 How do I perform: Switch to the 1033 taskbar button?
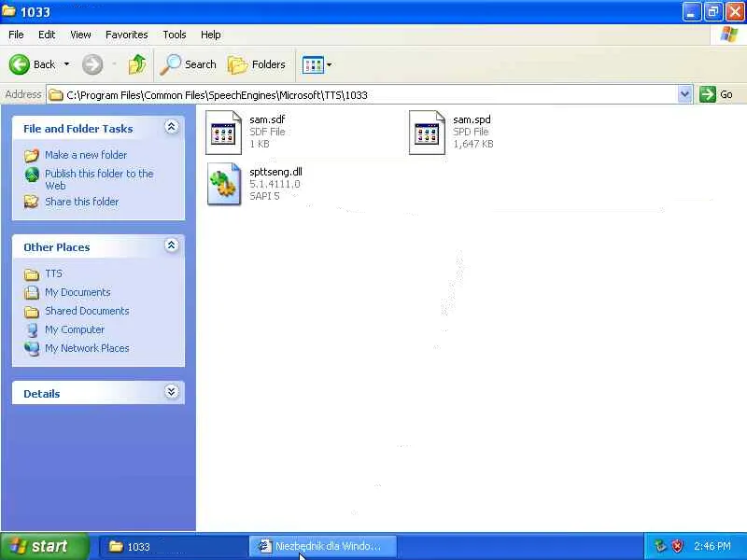click(173, 546)
